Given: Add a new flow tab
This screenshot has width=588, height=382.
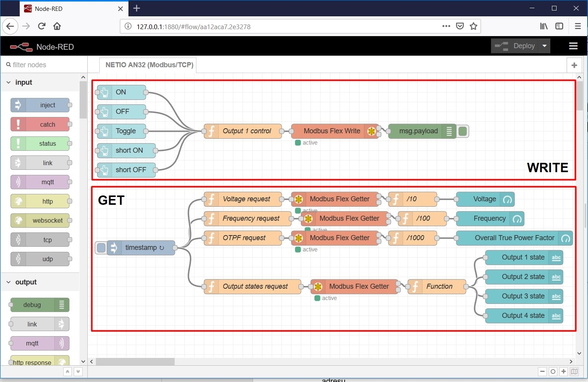Looking at the screenshot, I should (574, 65).
